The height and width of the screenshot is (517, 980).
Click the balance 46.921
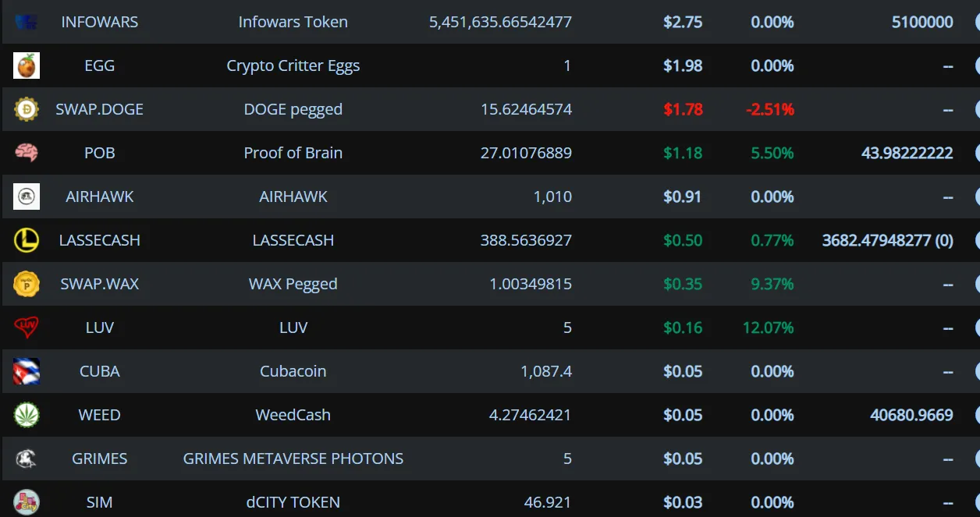[549, 502]
